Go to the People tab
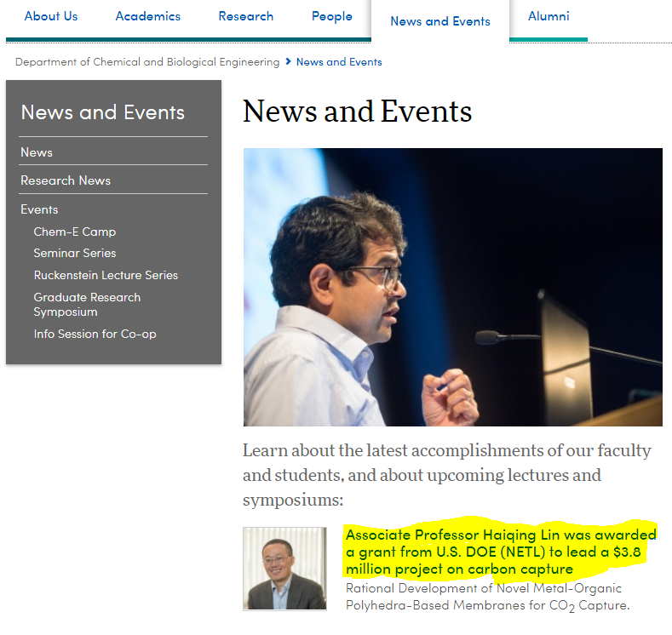Viewport: 672px width, 635px height. coord(331,16)
